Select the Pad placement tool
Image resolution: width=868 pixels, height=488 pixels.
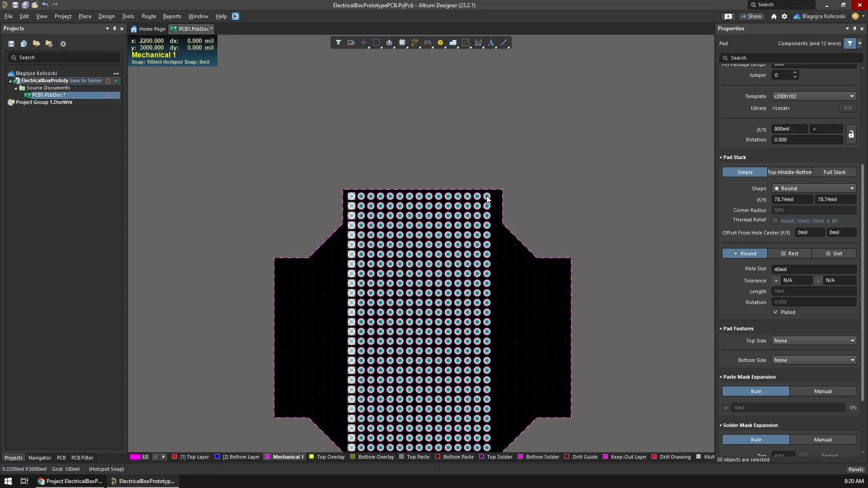click(x=441, y=42)
